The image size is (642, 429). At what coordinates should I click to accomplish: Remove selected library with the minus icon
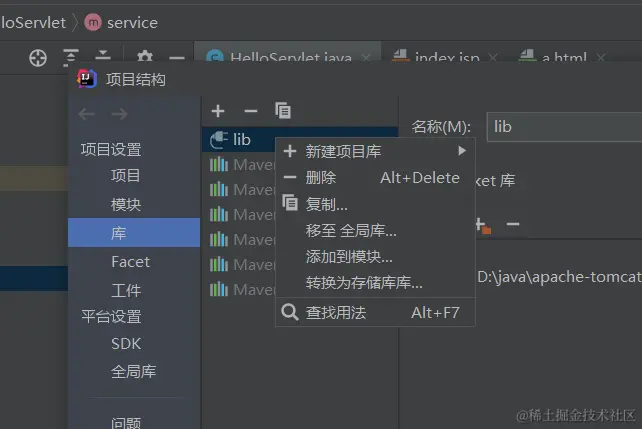pyautogui.click(x=251, y=111)
